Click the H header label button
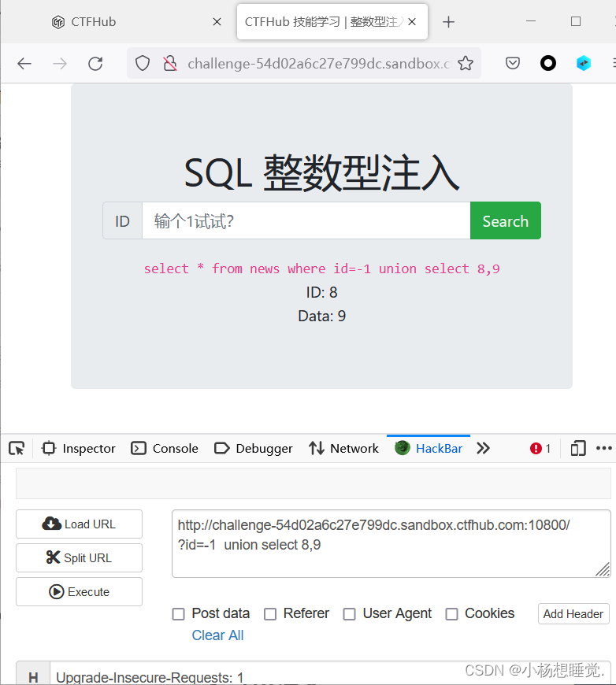616x685 pixels. pos(33,675)
